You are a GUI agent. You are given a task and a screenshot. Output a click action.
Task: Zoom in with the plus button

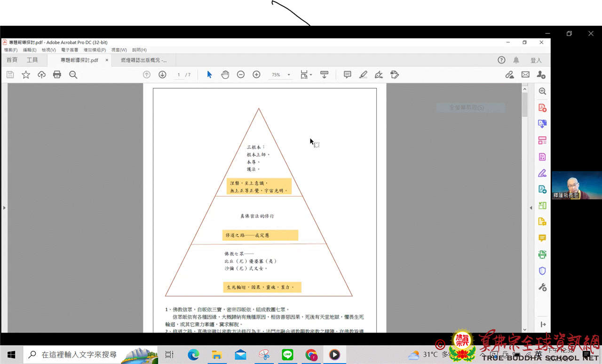(256, 75)
